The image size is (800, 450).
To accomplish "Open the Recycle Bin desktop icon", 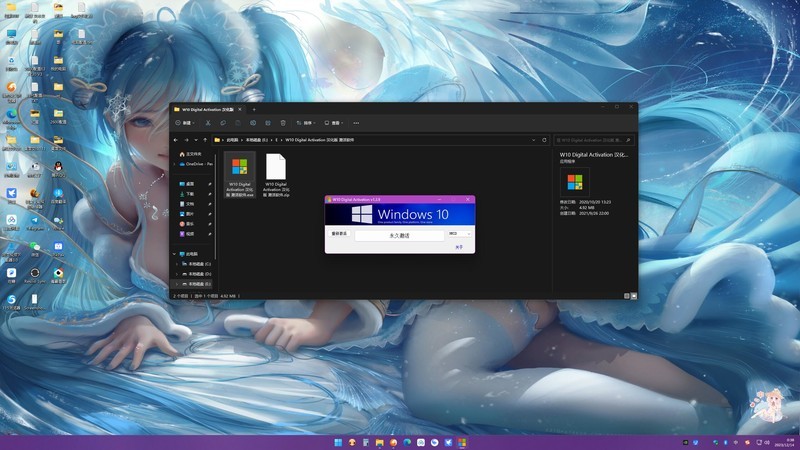I will pos(11,63).
